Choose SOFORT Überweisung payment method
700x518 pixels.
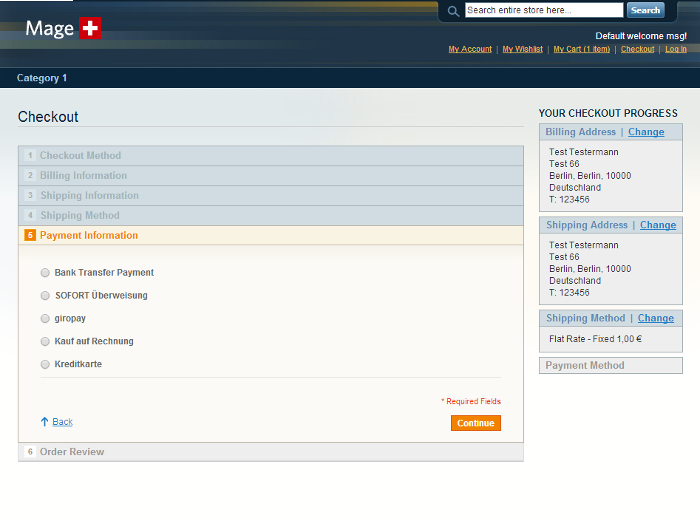pos(45,296)
